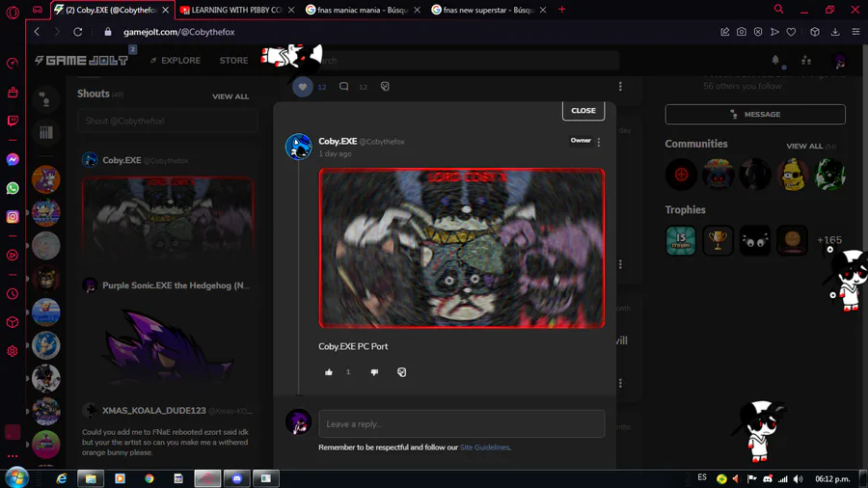Screen dimensions: 868x488
Task: Open STORE in Game Jolt nav
Action: click(233, 61)
